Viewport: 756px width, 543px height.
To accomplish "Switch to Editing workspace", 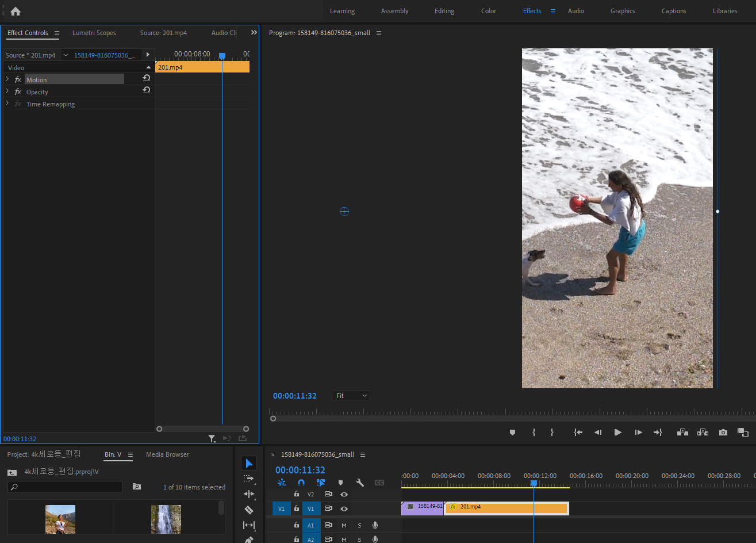I will pyautogui.click(x=444, y=11).
